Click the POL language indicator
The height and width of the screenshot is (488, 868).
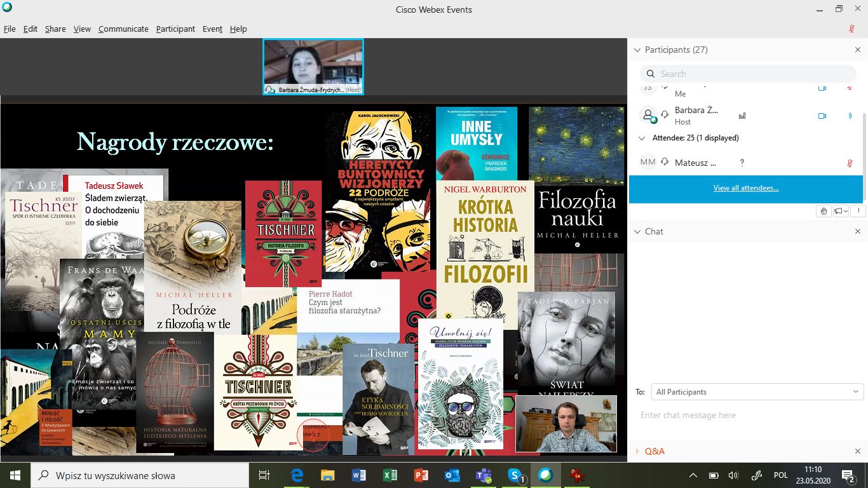pos(780,475)
